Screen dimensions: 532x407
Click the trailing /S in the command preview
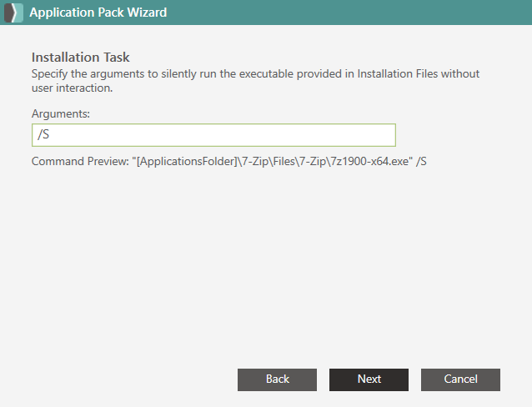(421, 161)
